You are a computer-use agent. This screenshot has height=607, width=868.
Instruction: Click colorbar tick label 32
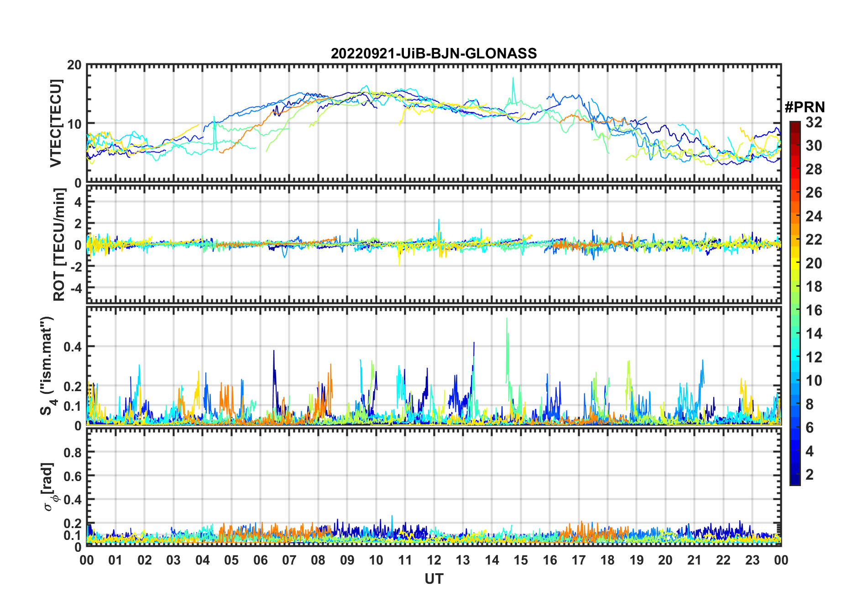(x=814, y=122)
